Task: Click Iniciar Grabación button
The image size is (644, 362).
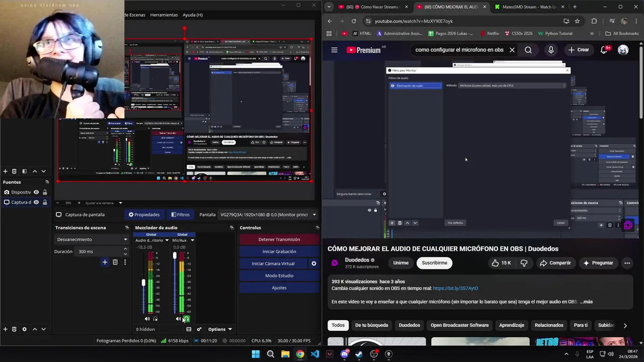Action: 279,251
